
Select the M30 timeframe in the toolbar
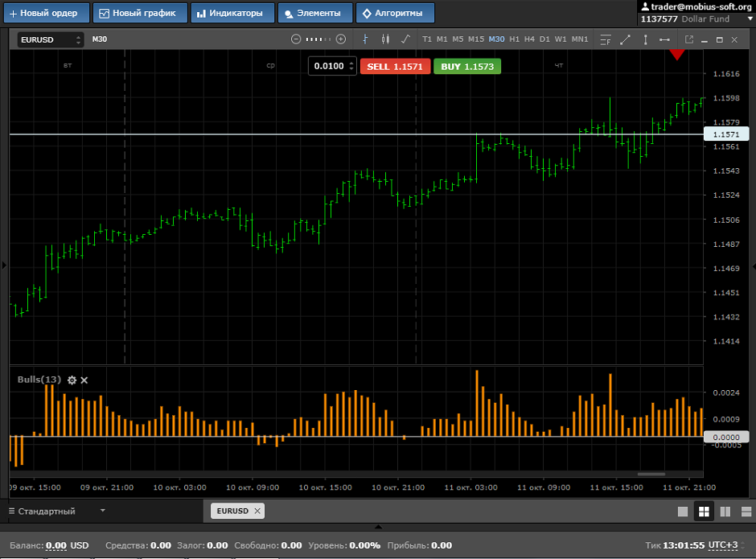tap(496, 39)
